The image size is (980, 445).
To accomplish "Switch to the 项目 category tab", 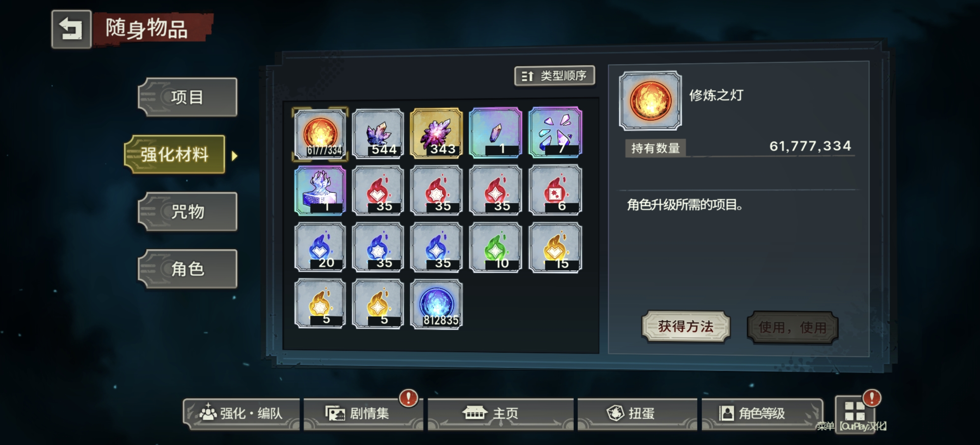I will click(188, 97).
